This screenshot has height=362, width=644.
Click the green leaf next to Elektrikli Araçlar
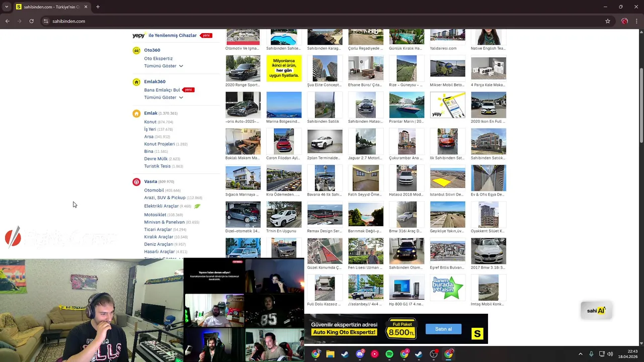(197, 206)
